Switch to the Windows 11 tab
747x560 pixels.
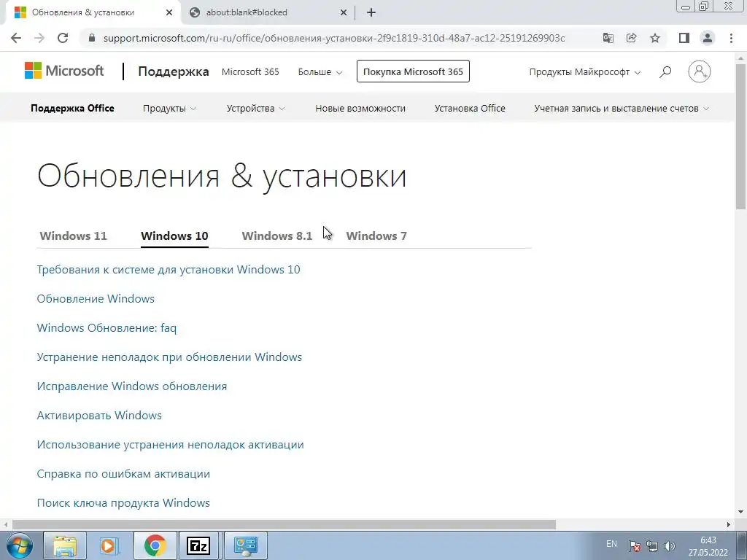(74, 236)
